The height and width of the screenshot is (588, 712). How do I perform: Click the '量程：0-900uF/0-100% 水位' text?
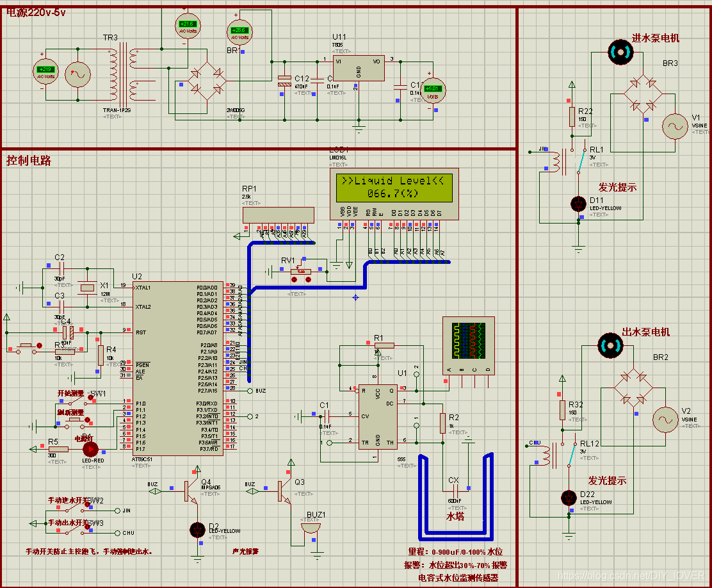coord(455,551)
